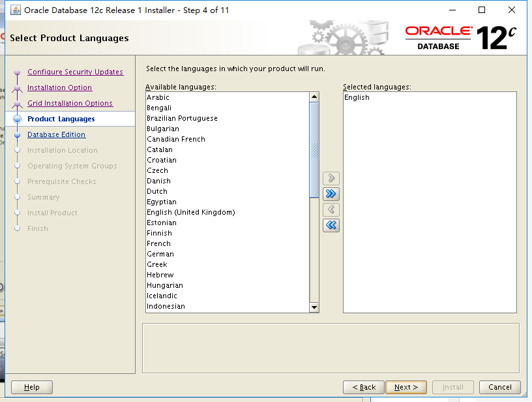
Task: Click the Back button
Action: pos(364,387)
